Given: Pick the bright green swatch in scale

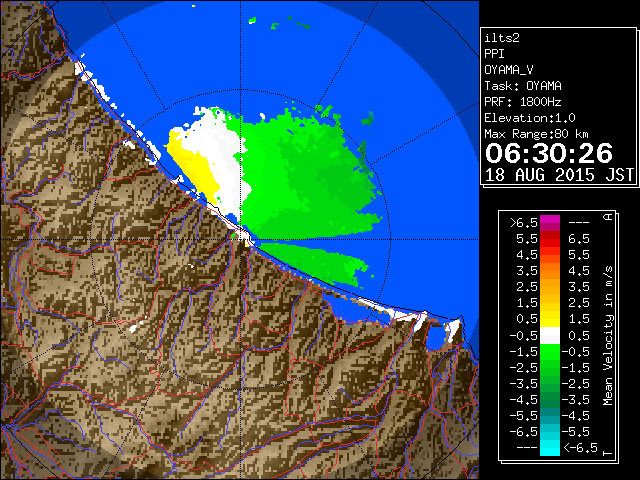Looking at the screenshot, I should tap(550, 352).
